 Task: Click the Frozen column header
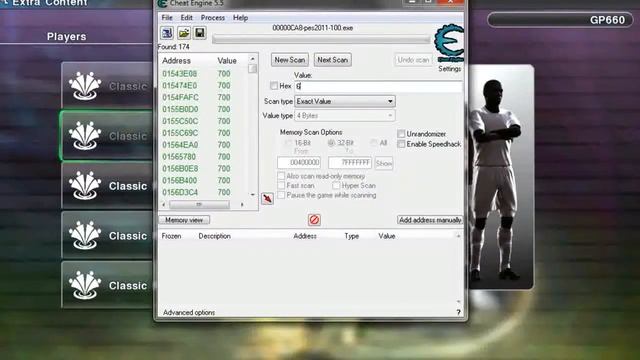(x=171, y=236)
